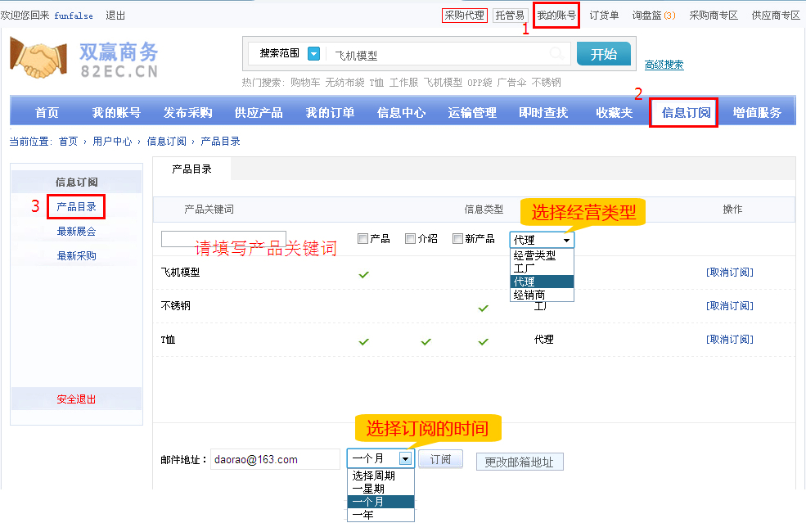
Task: Click 安全退出 in the sidebar
Action: [76, 399]
